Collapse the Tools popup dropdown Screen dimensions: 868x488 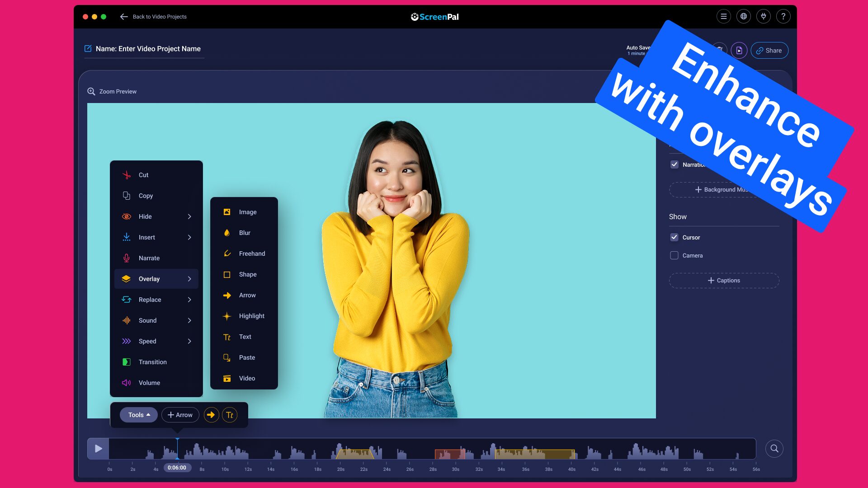[x=138, y=414]
